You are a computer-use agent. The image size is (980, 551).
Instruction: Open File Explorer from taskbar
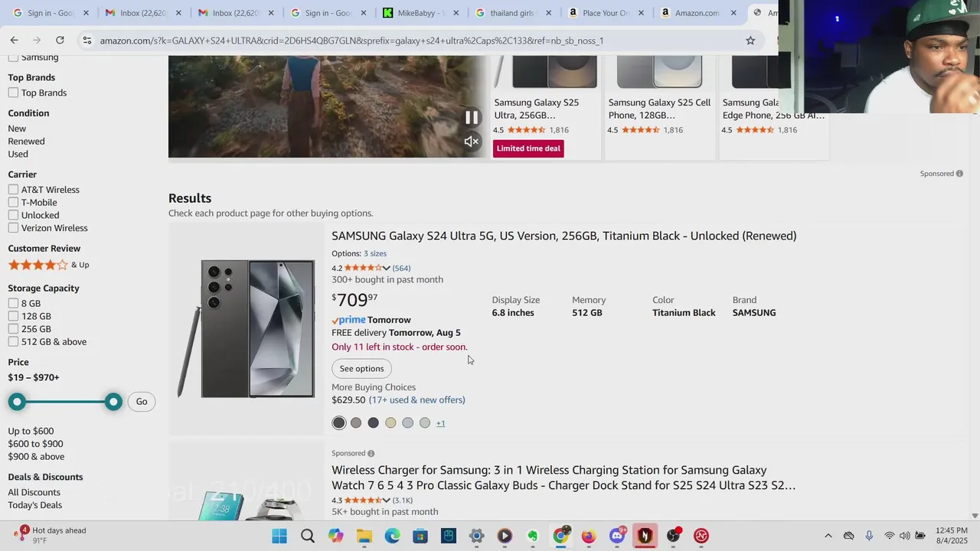coord(364,536)
